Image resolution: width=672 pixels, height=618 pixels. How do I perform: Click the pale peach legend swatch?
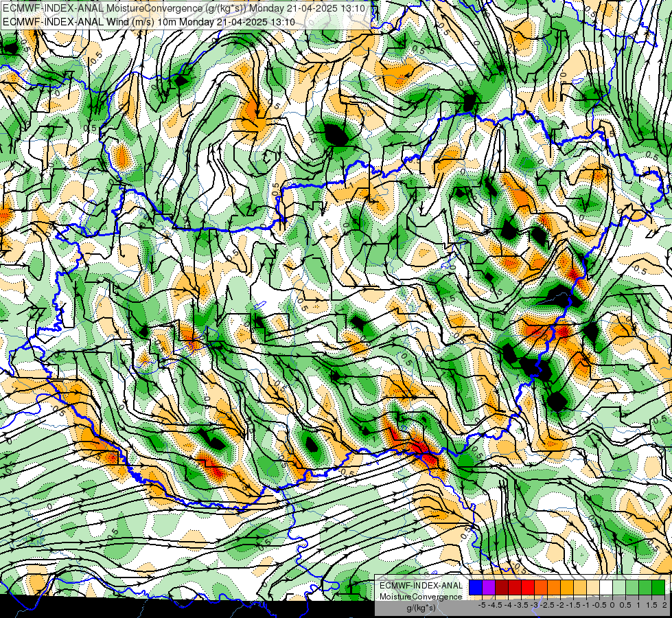(x=593, y=587)
